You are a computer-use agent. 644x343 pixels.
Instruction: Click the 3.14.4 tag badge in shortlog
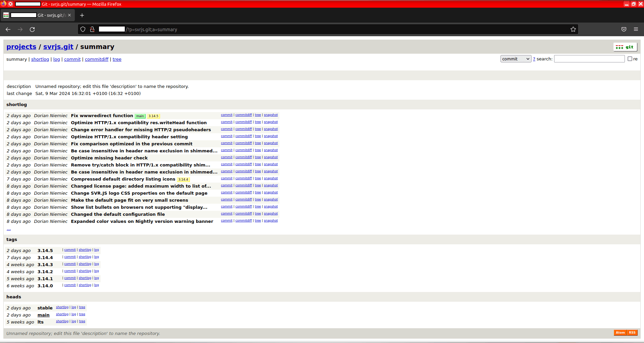pos(183,180)
